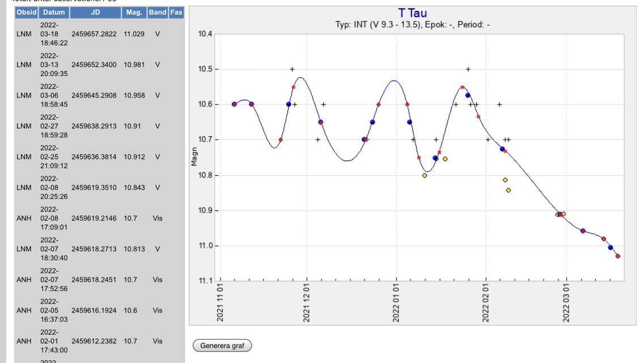Select the leftmost blue data point on the curve

234,104
